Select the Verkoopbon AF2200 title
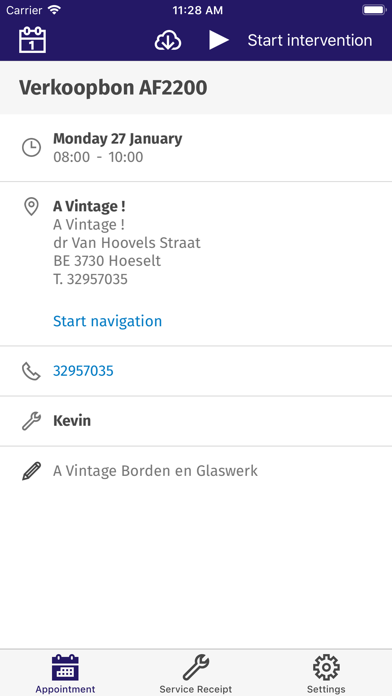Image resolution: width=392 pixels, height=696 pixels. (x=113, y=88)
